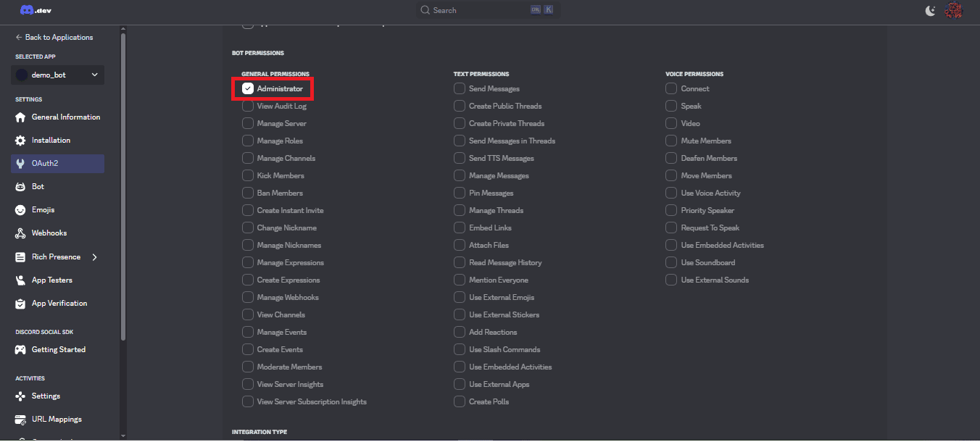Click Back to Applications link
Image resolution: width=980 pixels, height=442 pixels.
coord(54,37)
